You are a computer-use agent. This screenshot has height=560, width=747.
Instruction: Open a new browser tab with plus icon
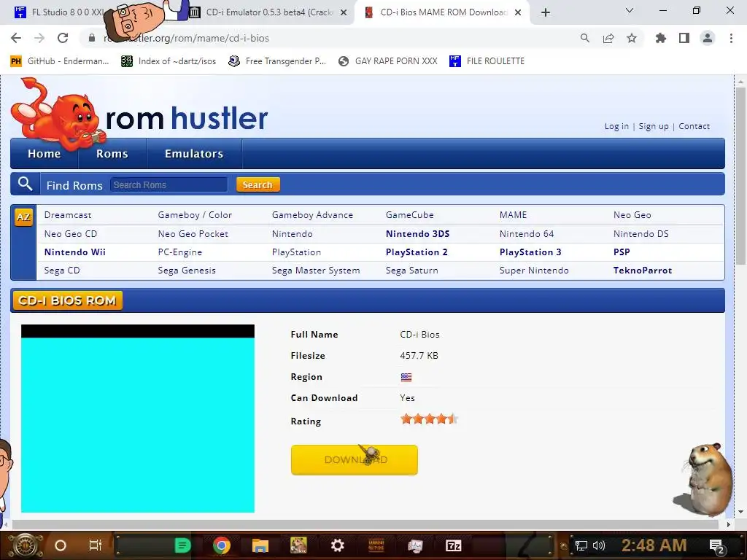tap(546, 12)
